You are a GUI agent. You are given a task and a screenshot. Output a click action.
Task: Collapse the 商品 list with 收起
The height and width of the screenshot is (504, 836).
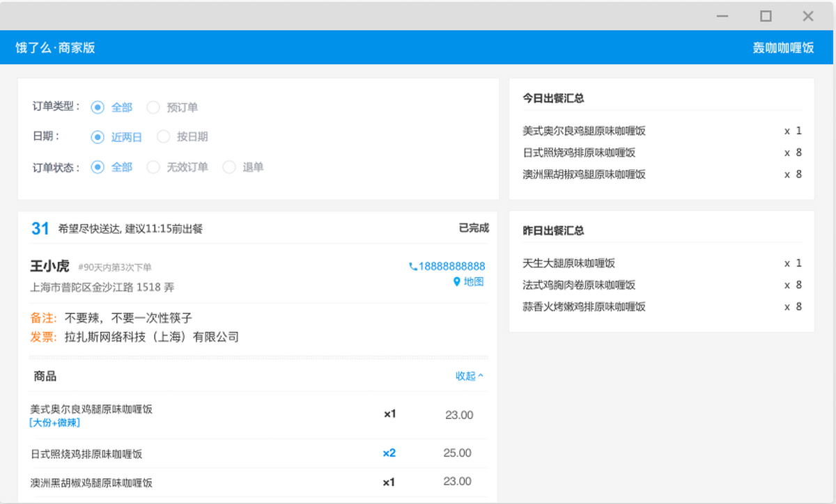pyautogui.click(x=470, y=376)
